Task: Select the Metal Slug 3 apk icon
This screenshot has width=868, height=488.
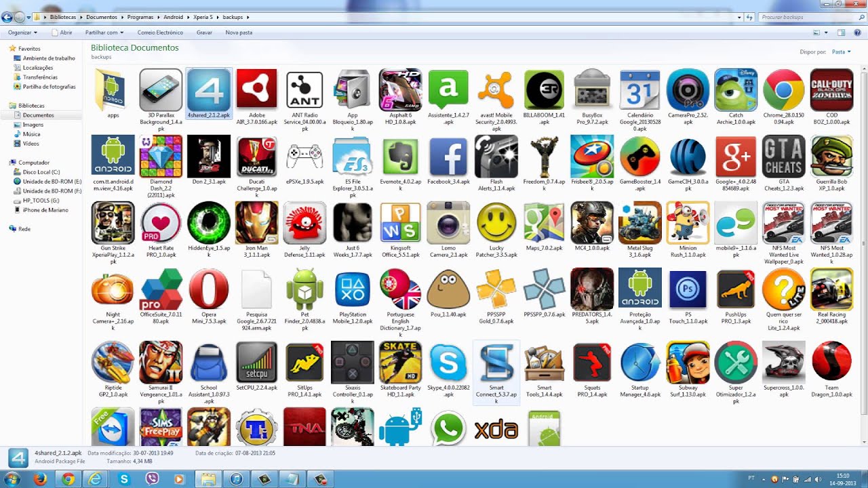Action: coord(639,222)
